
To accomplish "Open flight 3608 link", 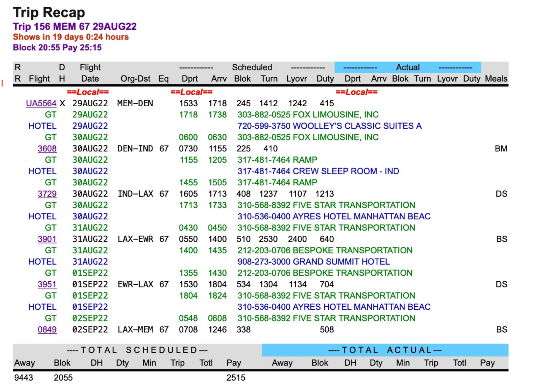I will 47,149.
